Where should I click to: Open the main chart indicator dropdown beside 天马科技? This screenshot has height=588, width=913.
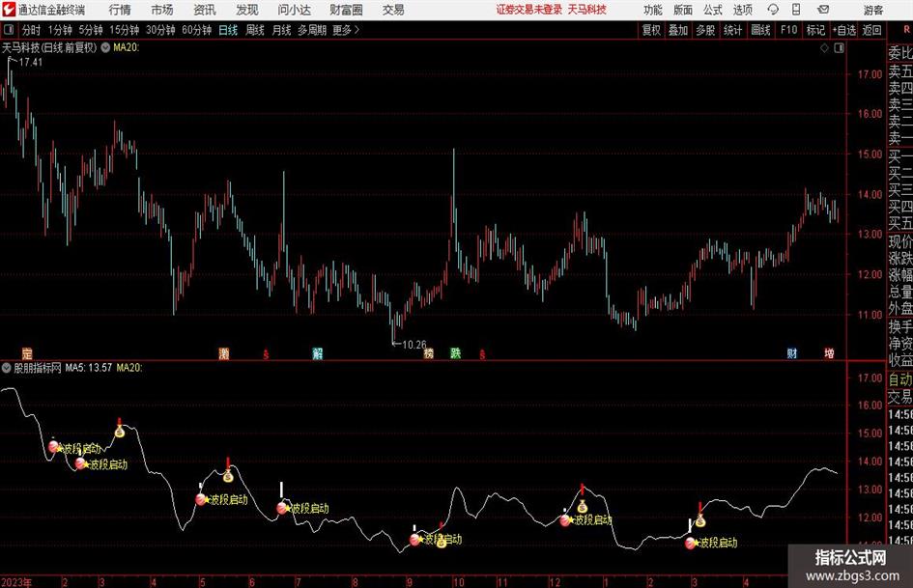coord(105,47)
